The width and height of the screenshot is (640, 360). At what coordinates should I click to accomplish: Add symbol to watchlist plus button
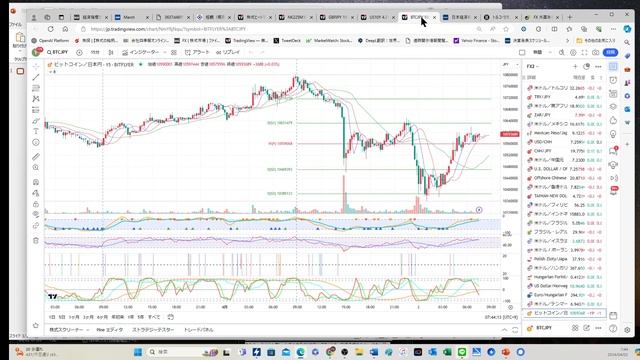575,66
